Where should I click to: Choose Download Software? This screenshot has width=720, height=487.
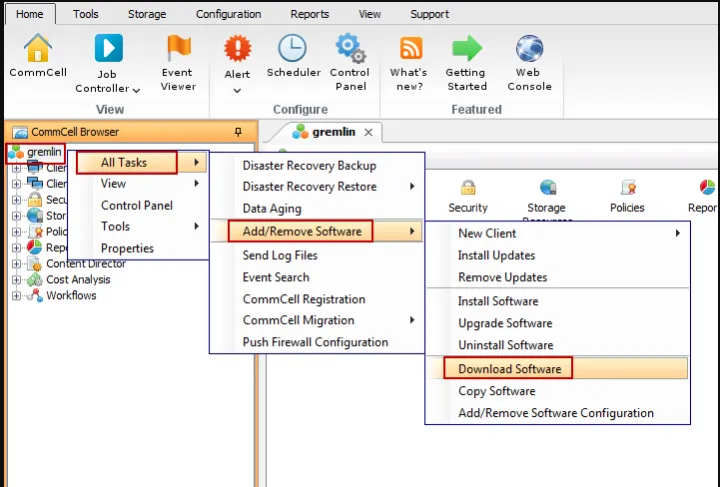pyautogui.click(x=557, y=369)
